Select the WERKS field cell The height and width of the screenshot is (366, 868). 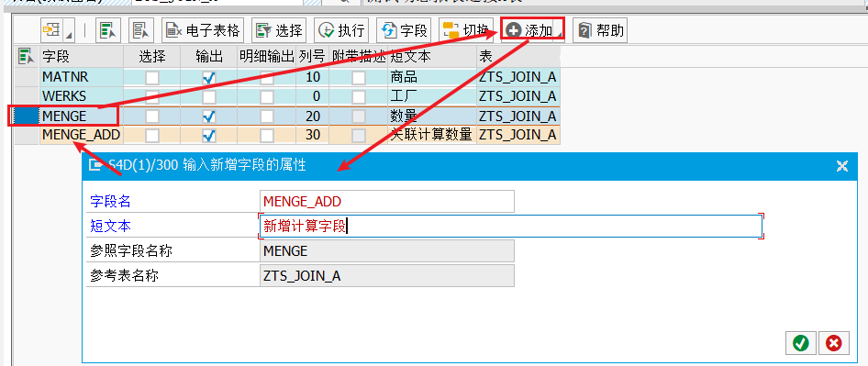point(81,96)
